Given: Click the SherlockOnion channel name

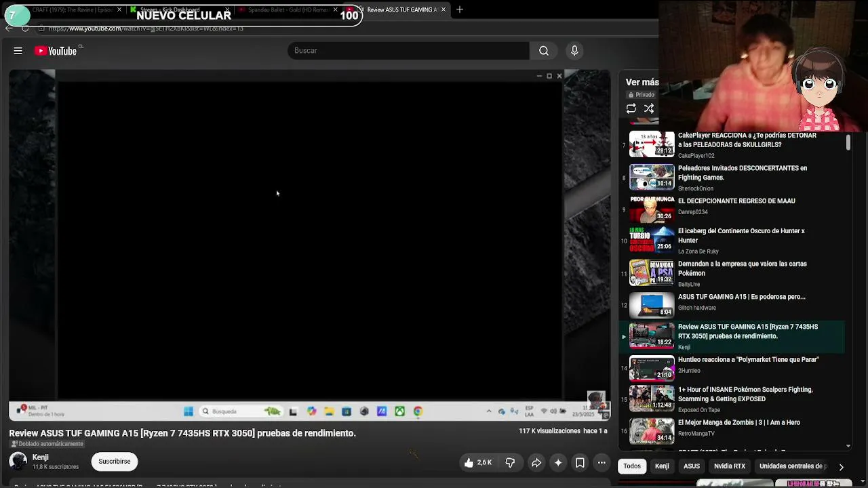Looking at the screenshot, I should point(696,188).
